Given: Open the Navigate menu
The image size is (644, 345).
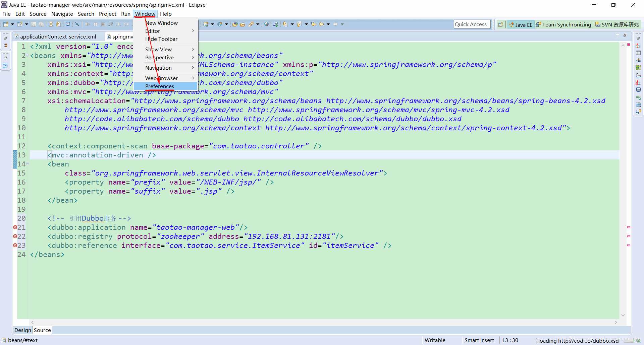Looking at the screenshot, I should (x=62, y=14).
